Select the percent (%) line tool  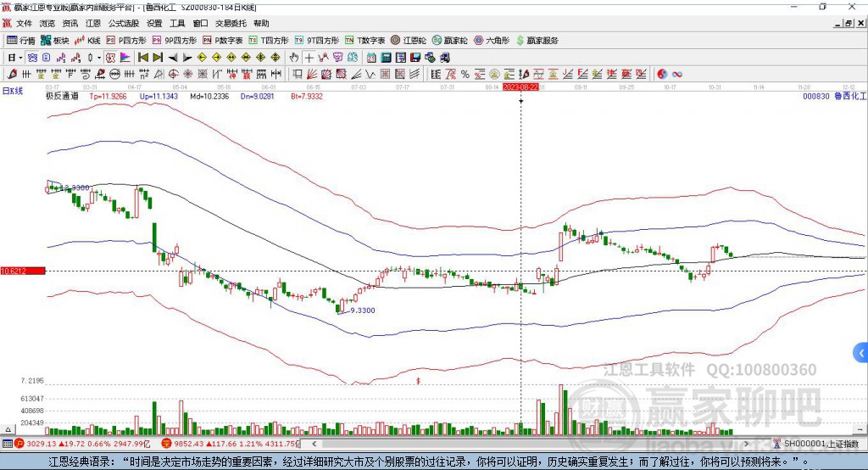[x=465, y=75]
